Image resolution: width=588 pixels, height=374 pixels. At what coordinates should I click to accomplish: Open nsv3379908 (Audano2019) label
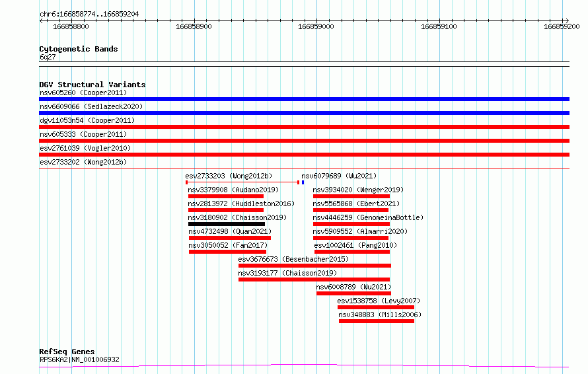[x=233, y=190]
